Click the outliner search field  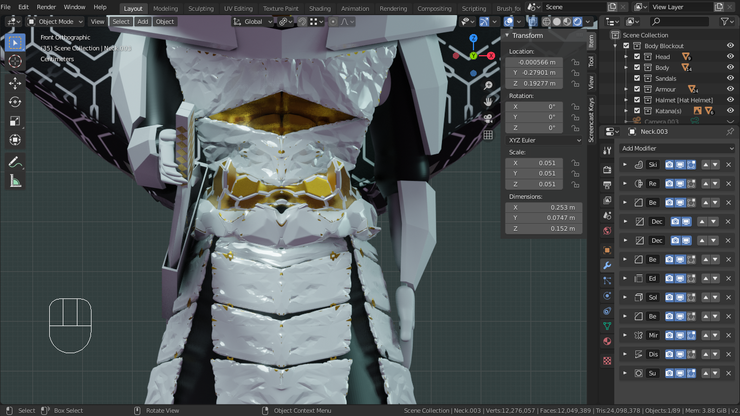click(678, 21)
